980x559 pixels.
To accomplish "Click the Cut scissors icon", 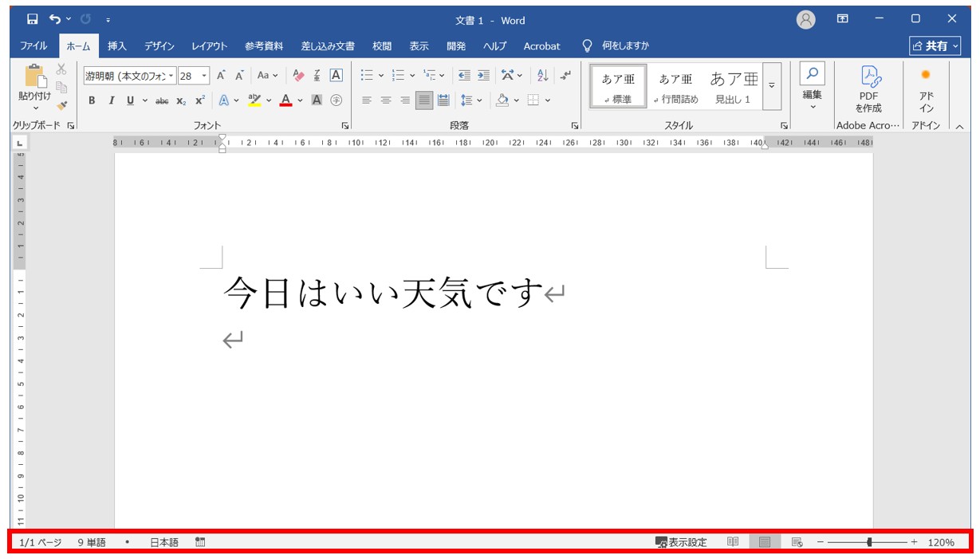I will tap(61, 69).
